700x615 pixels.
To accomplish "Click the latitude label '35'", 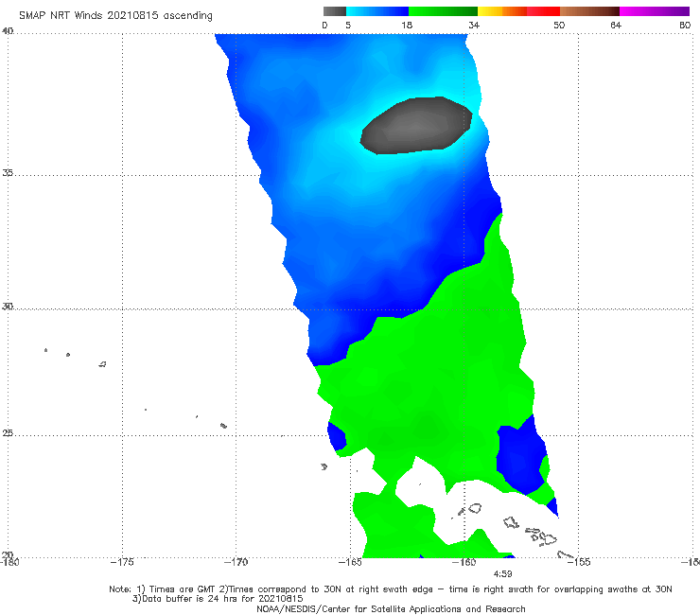I will [8, 172].
